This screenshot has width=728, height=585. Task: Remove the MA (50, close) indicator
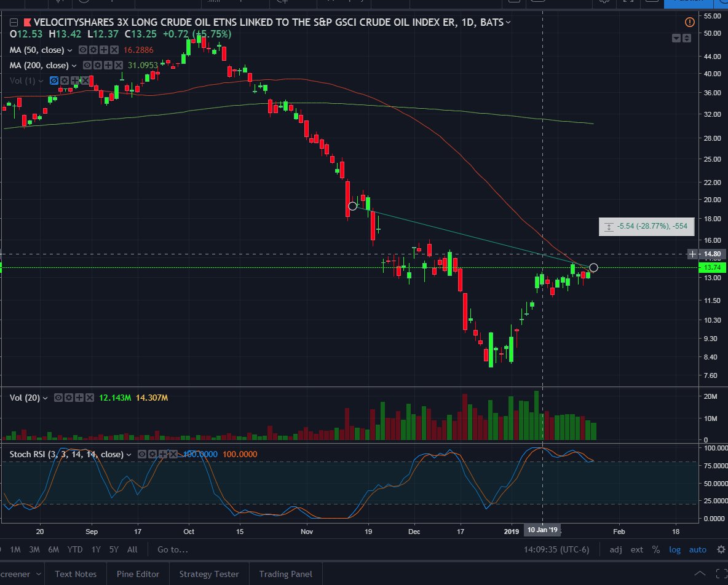click(114, 50)
